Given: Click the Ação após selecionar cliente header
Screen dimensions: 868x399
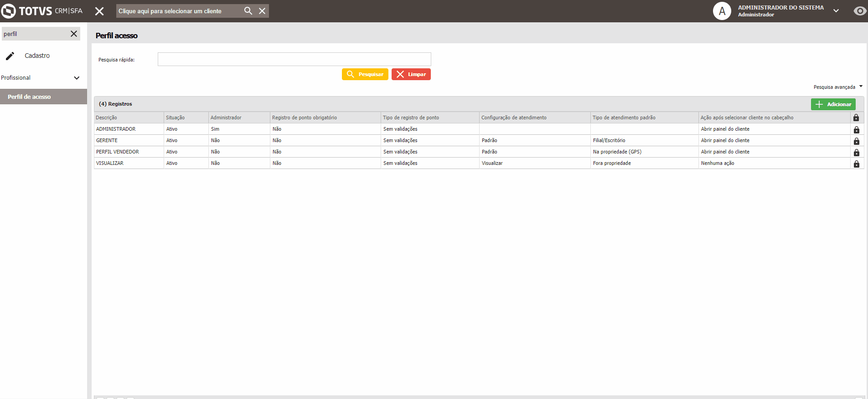Looking at the screenshot, I should [x=774, y=118].
